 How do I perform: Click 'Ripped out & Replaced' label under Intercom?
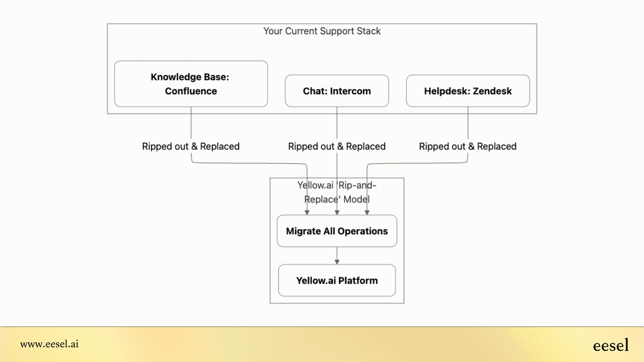[337, 146]
